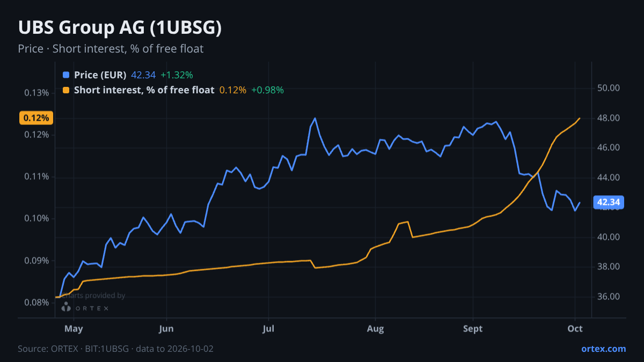This screenshot has width=644, height=362.
Task: Click the blue Price (EUR) legend swatch
Action: (66, 75)
